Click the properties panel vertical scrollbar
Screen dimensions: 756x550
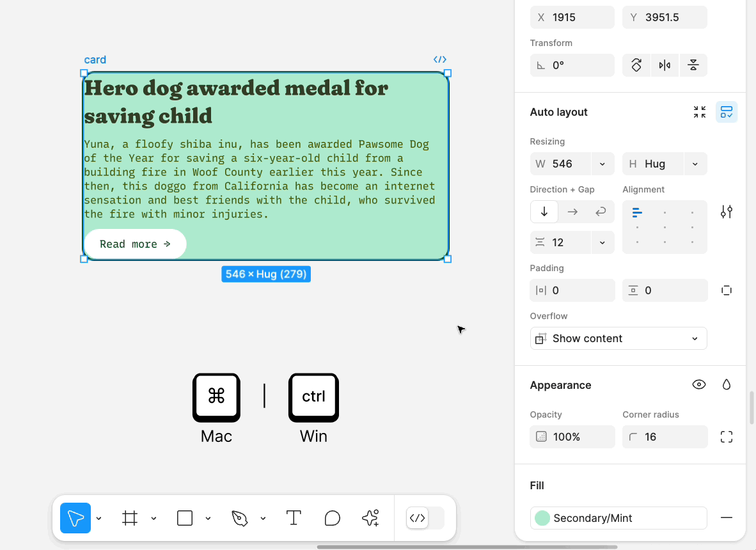[x=751, y=408]
